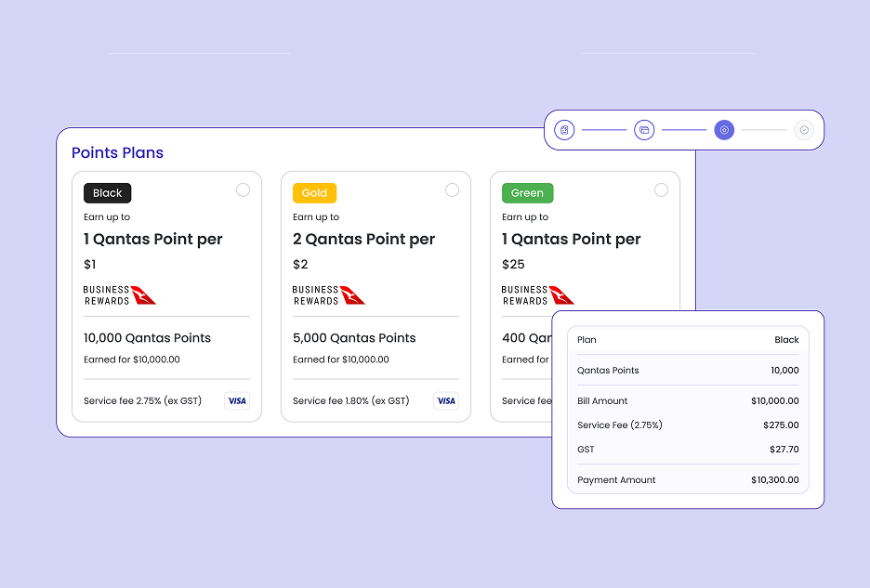The height and width of the screenshot is (588, 870).
Task: Click '2 Qantas Point per' on Gold card
Action: [x=364, y=239]
